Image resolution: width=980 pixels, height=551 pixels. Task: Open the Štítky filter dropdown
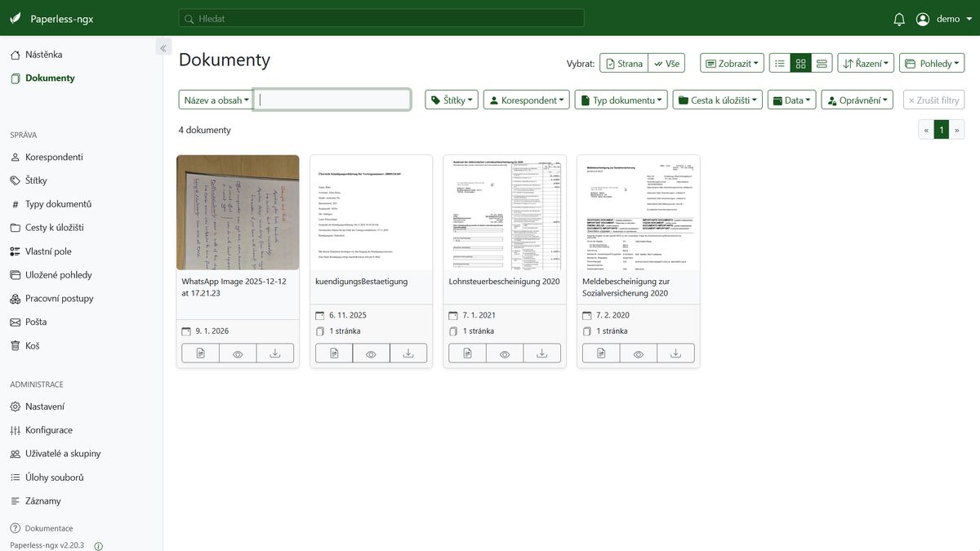click(451, 100)
